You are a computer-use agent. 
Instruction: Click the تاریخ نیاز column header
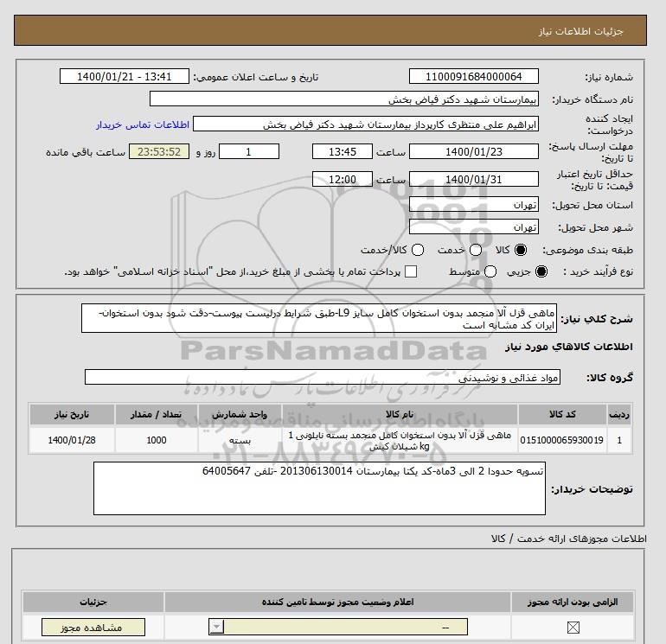[x=72, y=414]
